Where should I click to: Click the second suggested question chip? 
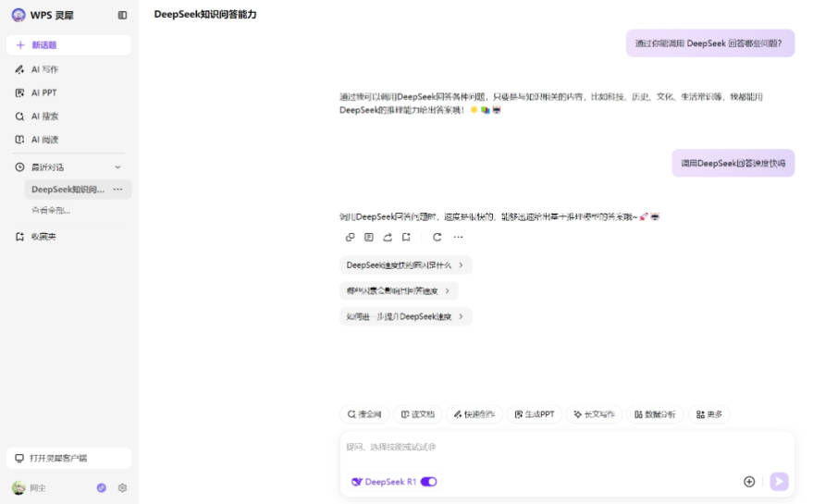point(399,291)
